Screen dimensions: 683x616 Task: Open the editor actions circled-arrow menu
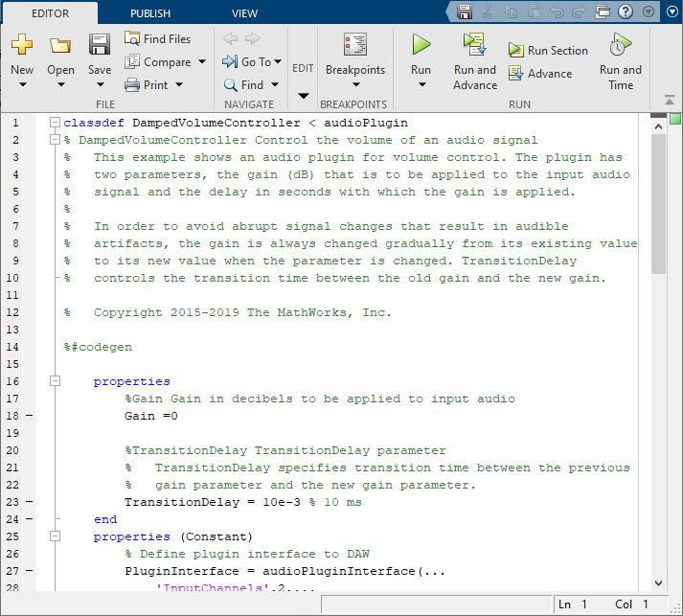[x=672, y=11]
